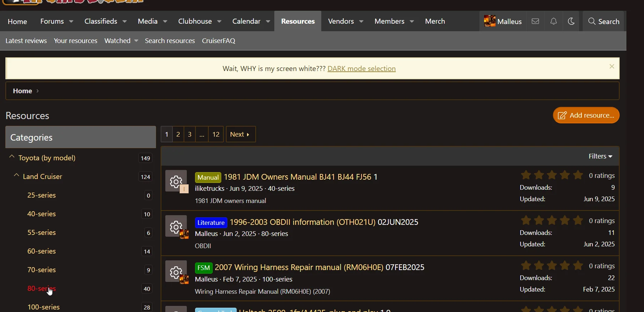This screenshot has width=644, height=312.
Task: Open the Merch nav item
Action: point(435,22)
